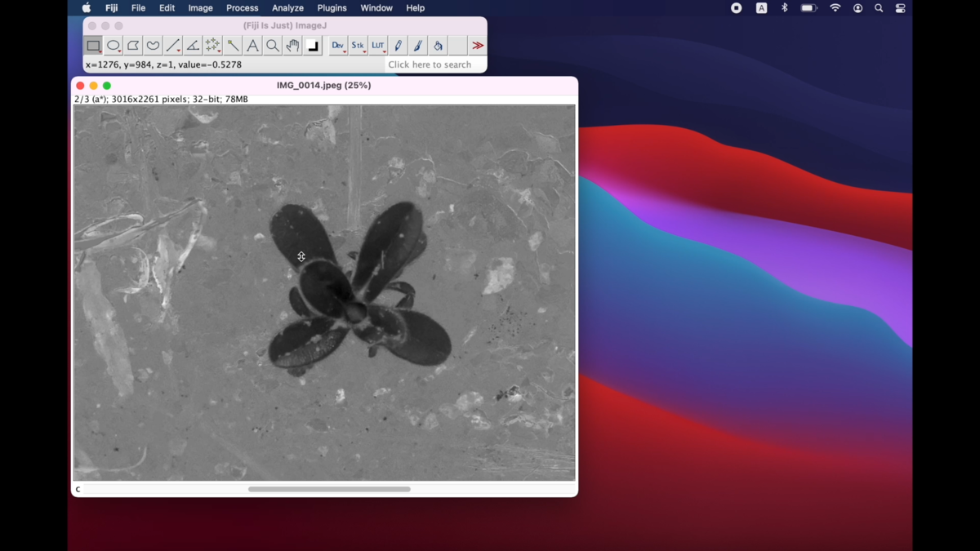
Task: Select the Straight Line tool
Action: (x=173, y=46)
